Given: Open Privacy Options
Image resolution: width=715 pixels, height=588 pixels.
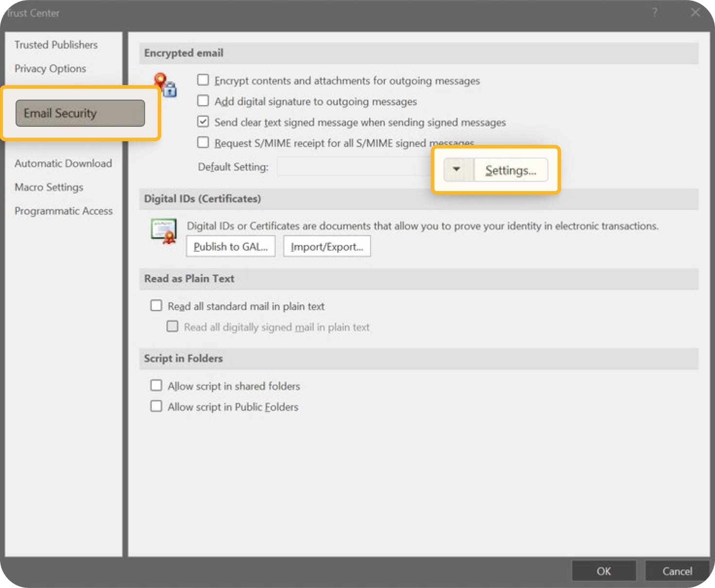Looking at the screenshot, I should coord(50,69).
